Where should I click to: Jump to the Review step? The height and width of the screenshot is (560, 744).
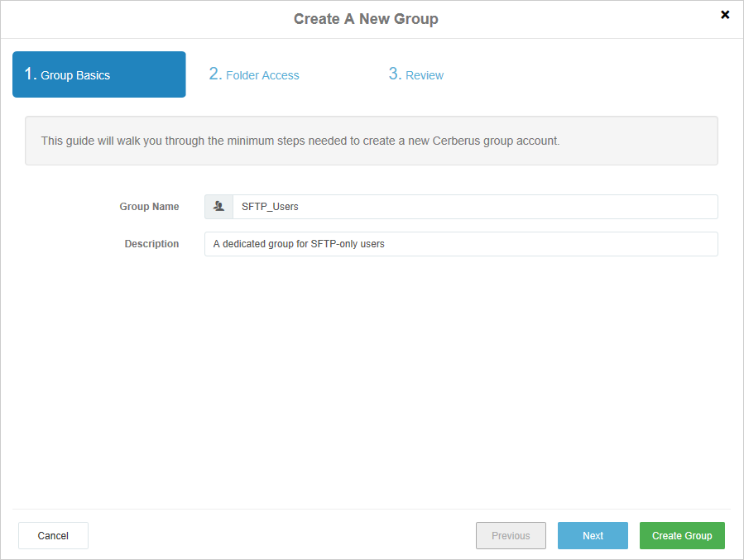click(x=416, y=74)
